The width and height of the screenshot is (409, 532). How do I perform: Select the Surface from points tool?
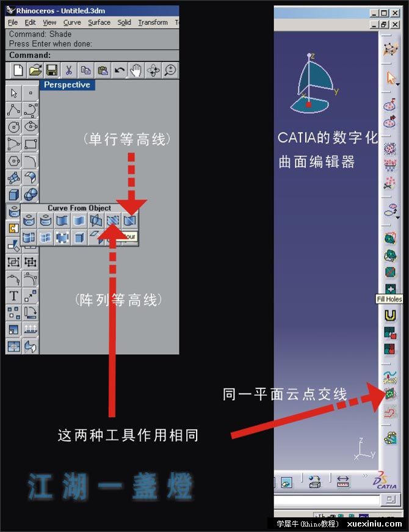click(14, 178)
